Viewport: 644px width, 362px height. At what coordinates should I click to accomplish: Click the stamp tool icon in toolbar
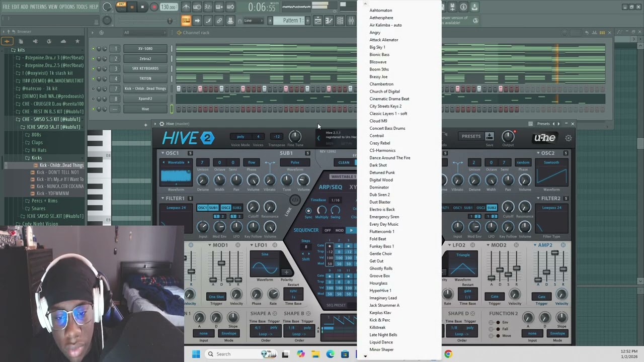tap(230, 21)
